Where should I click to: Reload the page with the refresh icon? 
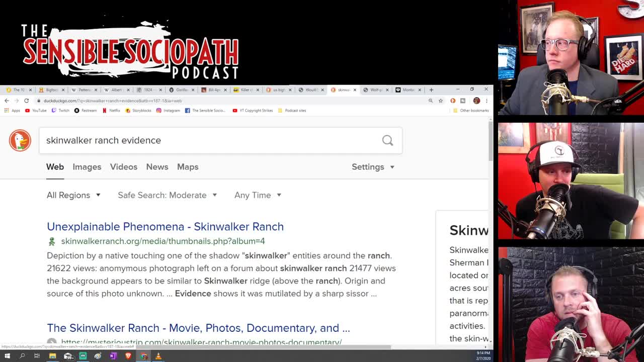[x=27, y=101]
